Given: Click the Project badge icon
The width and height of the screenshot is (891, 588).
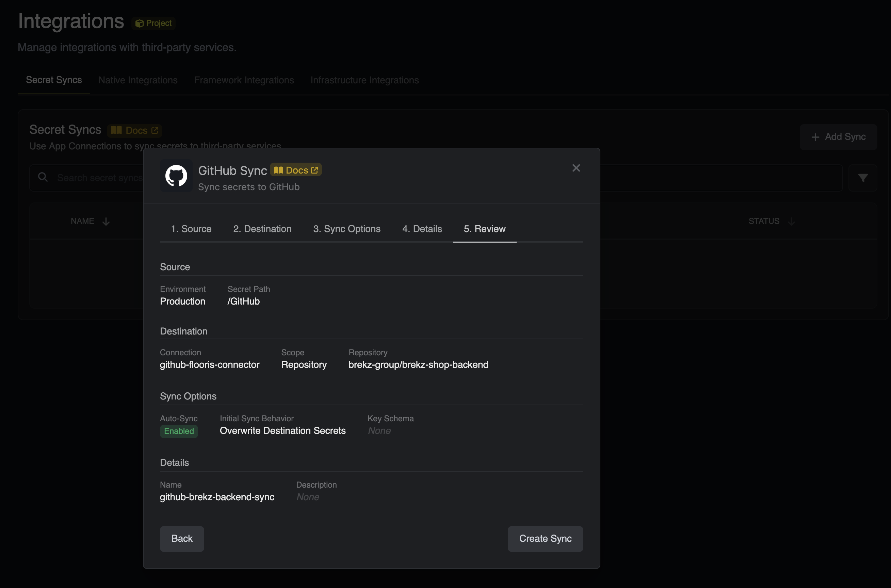Looking at the screenshot, I should [140, 23].
